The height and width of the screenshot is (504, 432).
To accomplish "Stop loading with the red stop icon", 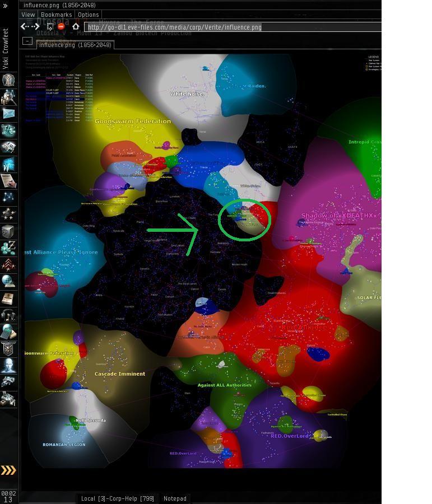I will (61, 27).
